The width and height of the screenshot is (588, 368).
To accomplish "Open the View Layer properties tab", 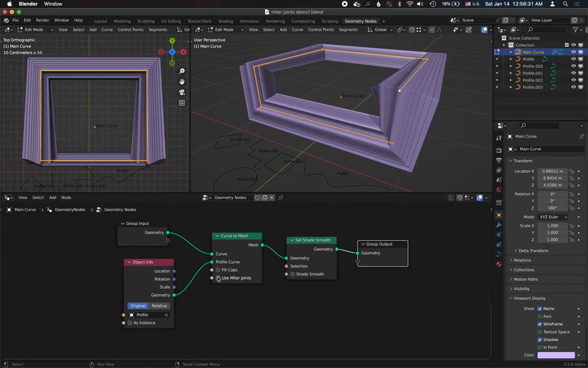I will [499, 170].
